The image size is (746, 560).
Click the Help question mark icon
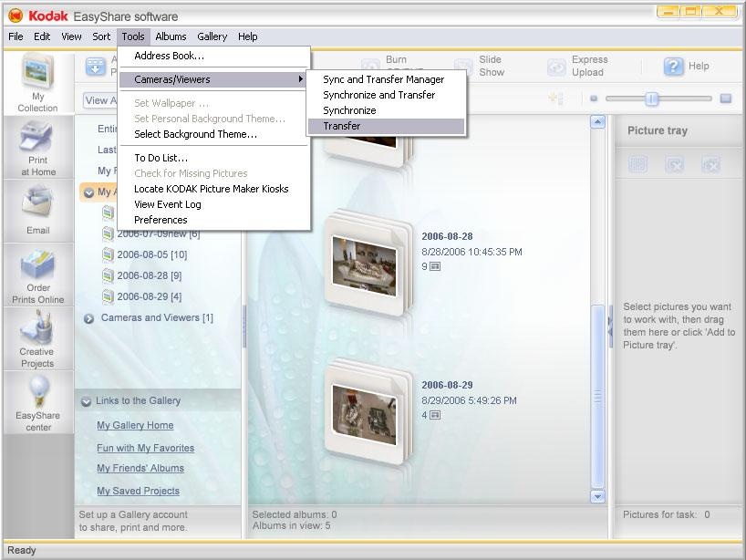673,67
